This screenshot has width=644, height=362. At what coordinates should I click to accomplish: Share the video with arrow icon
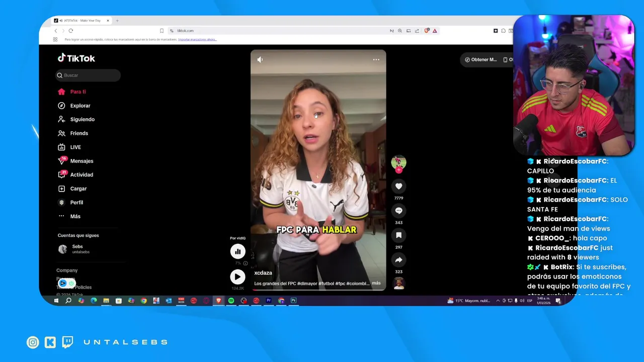coord(398,260)
